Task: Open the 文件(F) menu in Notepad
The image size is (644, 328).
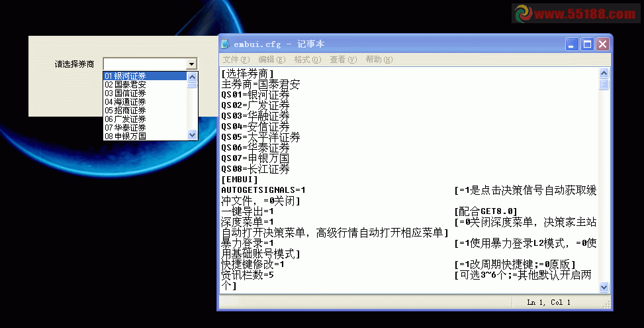Action: 236,60
